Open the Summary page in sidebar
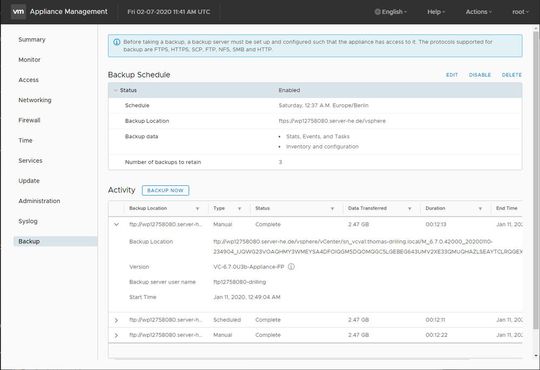The image size is (540, 370). [x=32, y=40]
